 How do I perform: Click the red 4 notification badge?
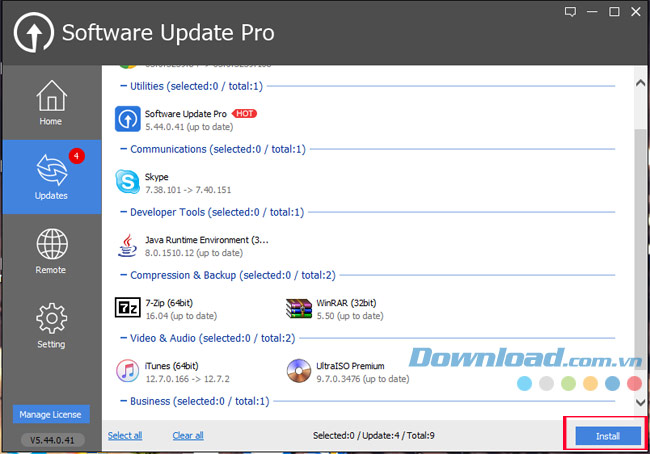pos(76,156)
